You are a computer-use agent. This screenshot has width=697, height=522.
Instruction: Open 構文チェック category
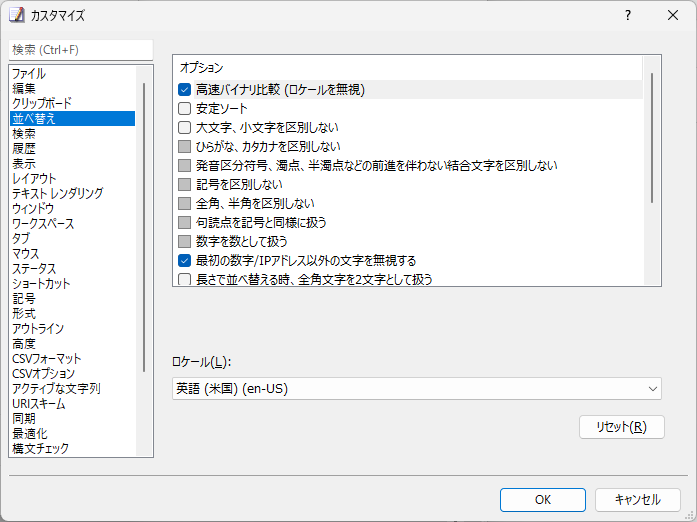click(72, 449)
